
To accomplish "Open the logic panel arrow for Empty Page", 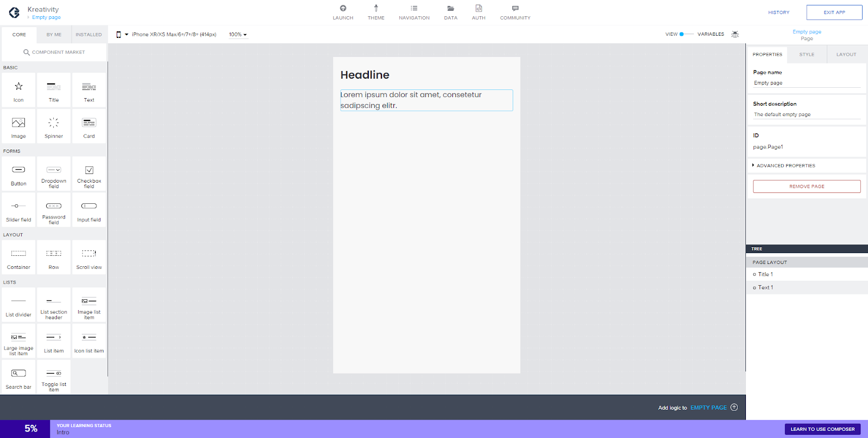I will coord(734,408).
